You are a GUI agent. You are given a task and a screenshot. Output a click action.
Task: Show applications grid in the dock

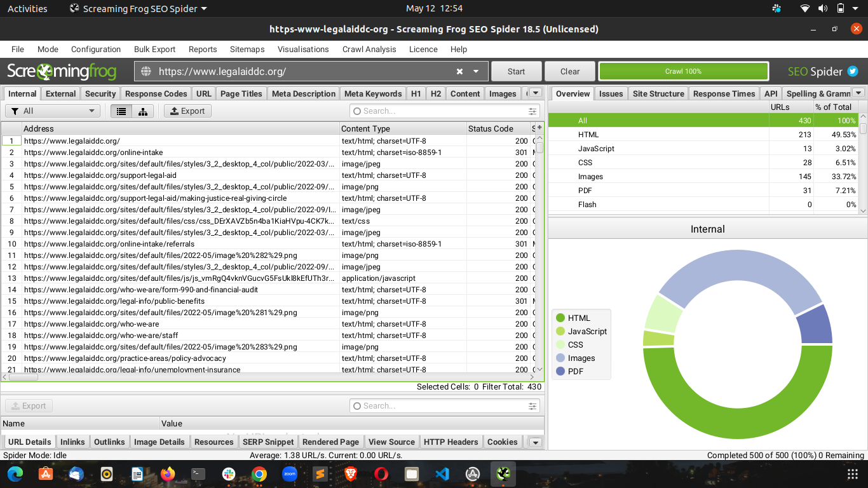click(853, 474)
